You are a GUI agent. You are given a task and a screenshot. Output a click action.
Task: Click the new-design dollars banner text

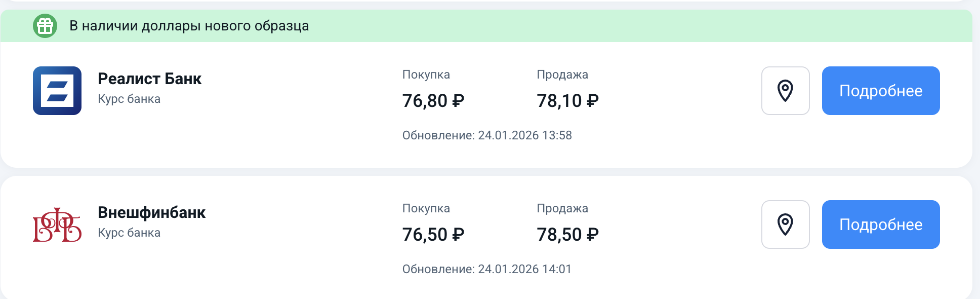189,26
